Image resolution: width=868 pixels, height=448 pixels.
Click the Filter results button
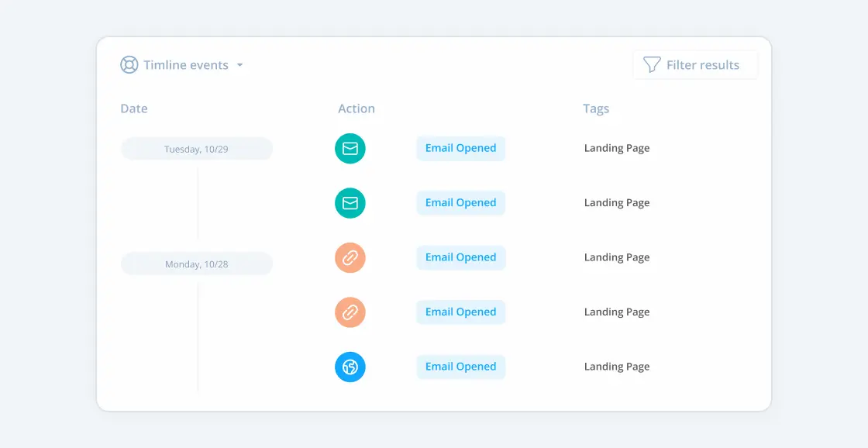695,65
